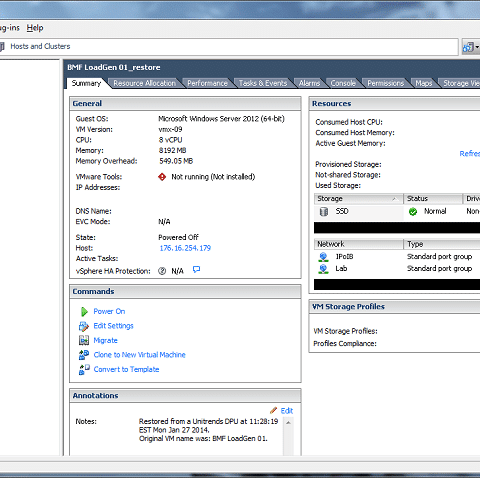
Task: Switch to the Summary tab
Action: tap(86, 83)
